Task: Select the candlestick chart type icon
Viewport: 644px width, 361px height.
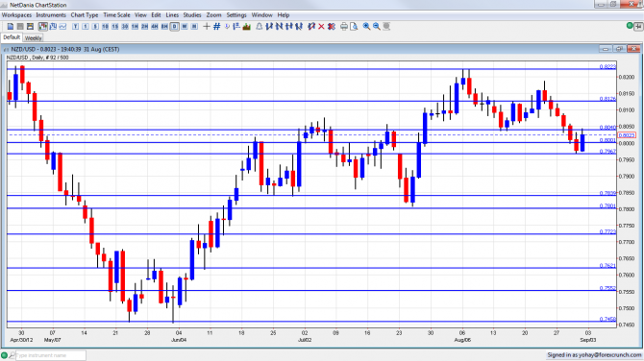Action: 42,26
